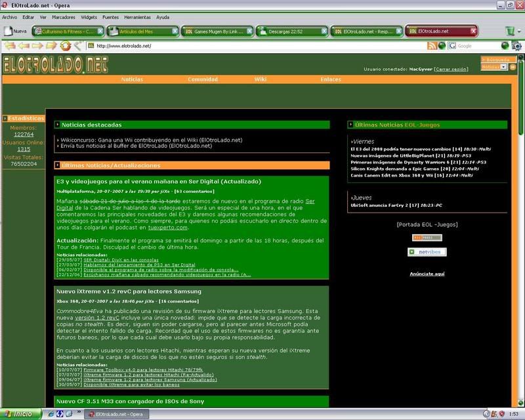
Task: Close the Games Mugen tab
Action: point(249,31)
